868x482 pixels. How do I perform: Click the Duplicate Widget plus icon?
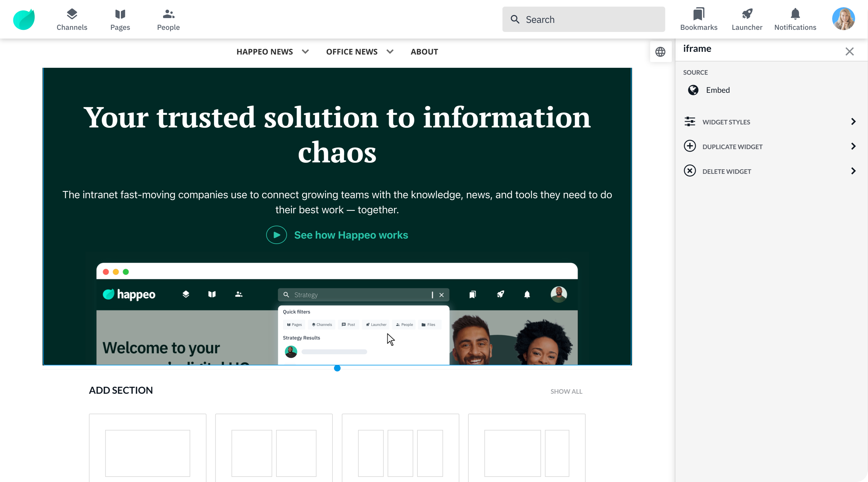pyautogui.click(x=689, y=146)
